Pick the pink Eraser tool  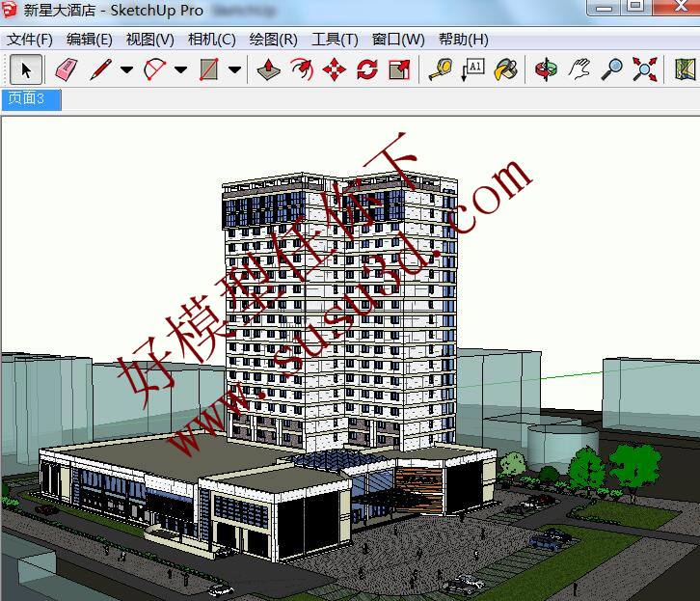pyautogui.click(x=67, y=69)
